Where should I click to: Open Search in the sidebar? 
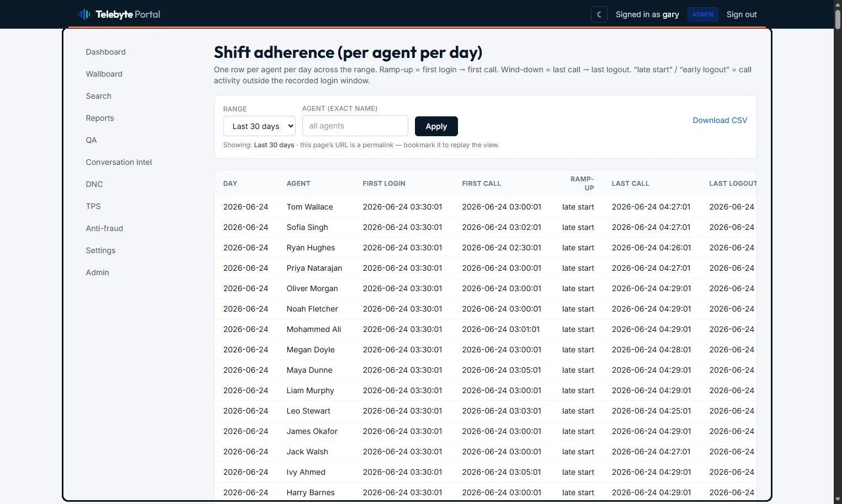tap(99, 96)
